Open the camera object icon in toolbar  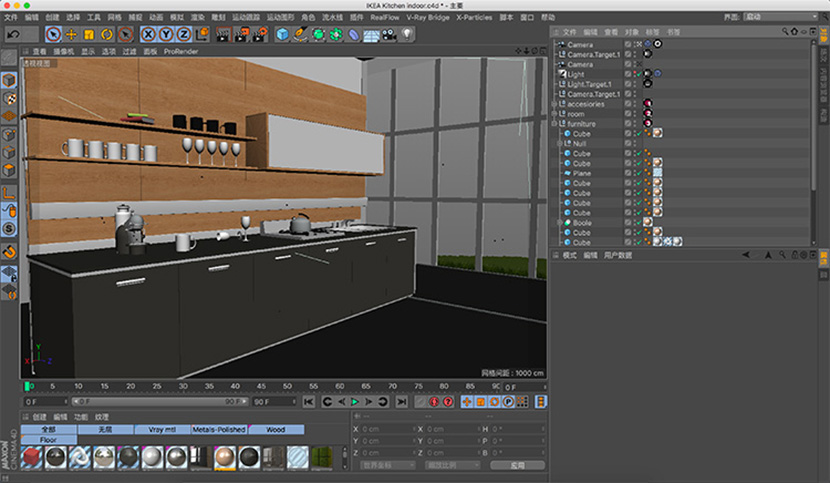point(389,34)
